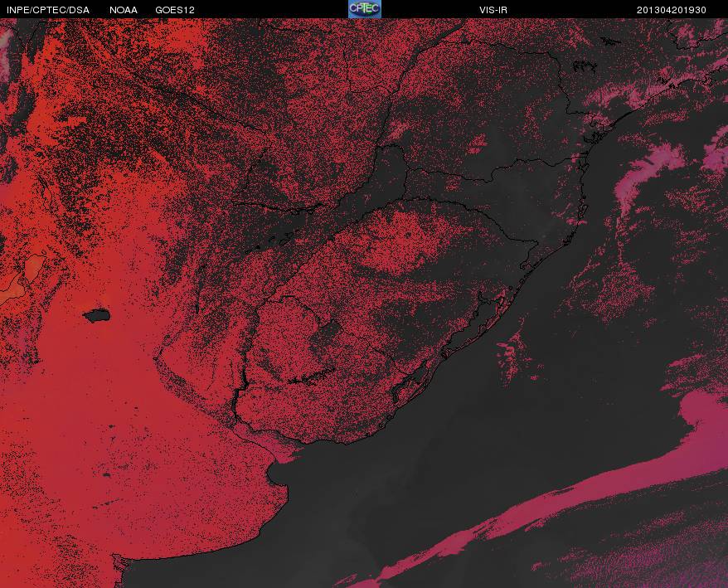Screen dimensions: 728x588
Task: Click the INPE/CPTEC/DSA label
Action: point(48,10)
